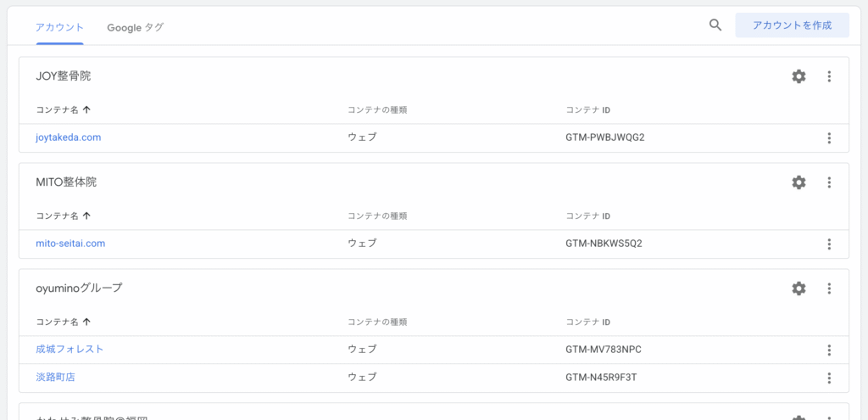Open more options menu for MITO整体院 account
The width and height of the screenshot is (868, 420).
pyautogui.click(x=829, y=182)
